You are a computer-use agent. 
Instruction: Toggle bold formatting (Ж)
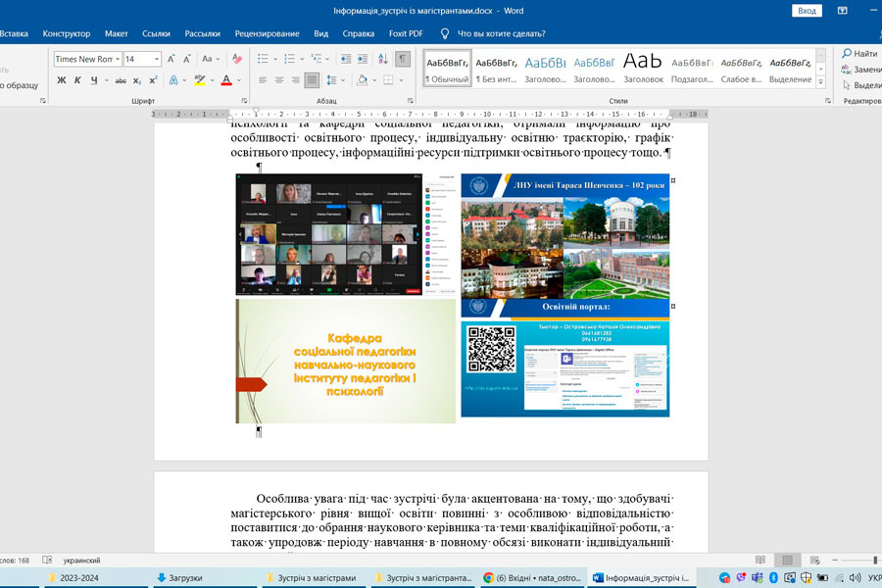tap(61, 80)
